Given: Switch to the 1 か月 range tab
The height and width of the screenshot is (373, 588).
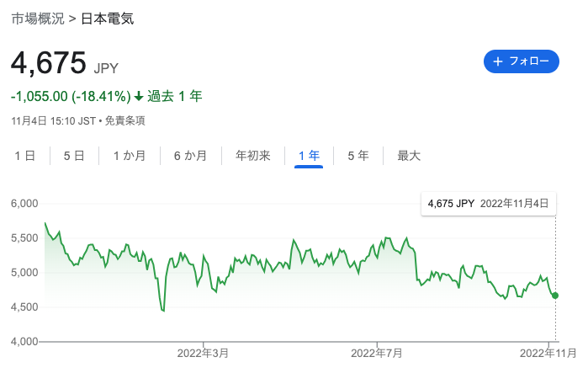Looking at the screenshot, I should point(130,156).
